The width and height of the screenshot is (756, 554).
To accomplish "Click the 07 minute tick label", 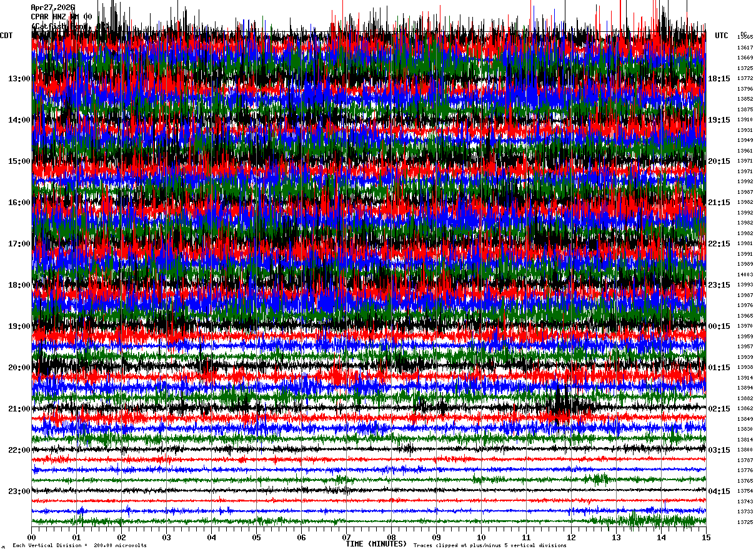I will (x=347, y=537).
